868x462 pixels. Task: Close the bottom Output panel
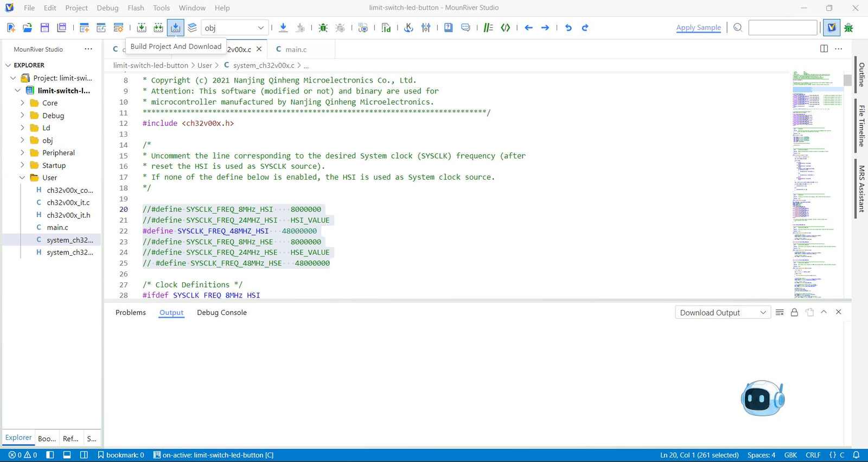839,312
